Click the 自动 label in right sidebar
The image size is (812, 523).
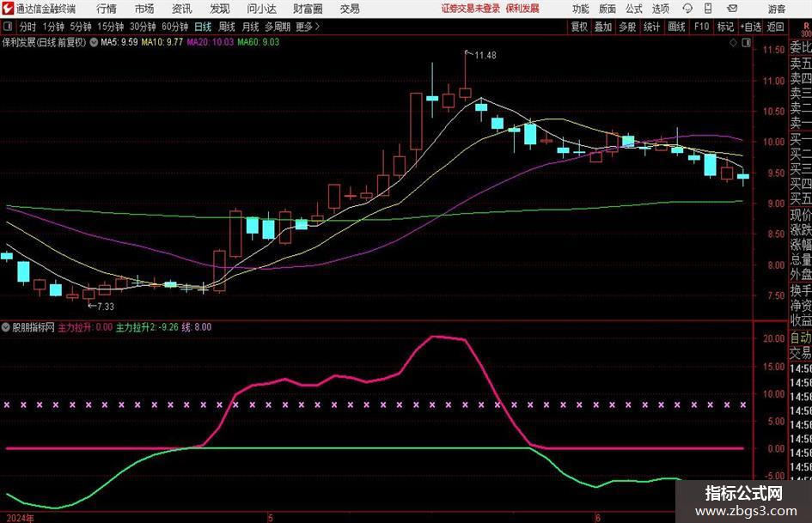pos(801,338)
